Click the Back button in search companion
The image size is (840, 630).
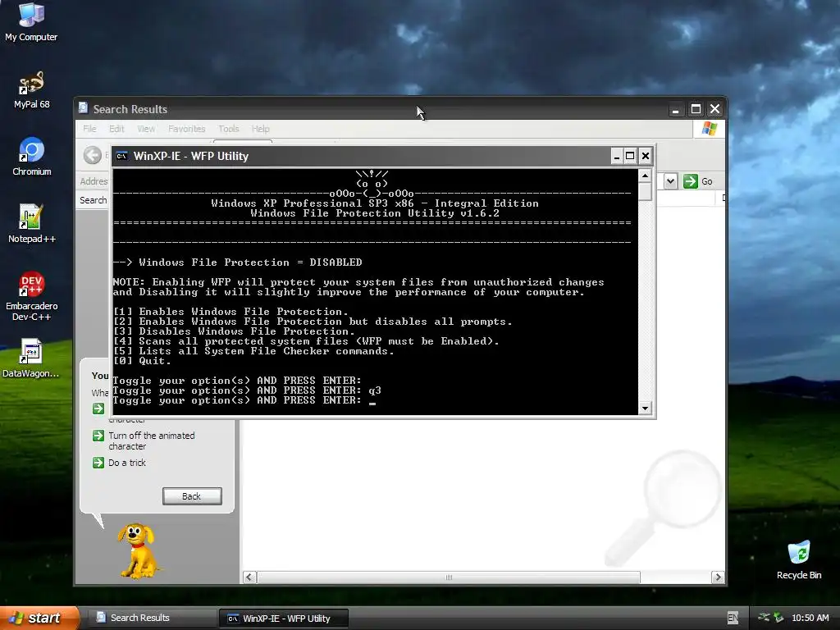point(192,496)
